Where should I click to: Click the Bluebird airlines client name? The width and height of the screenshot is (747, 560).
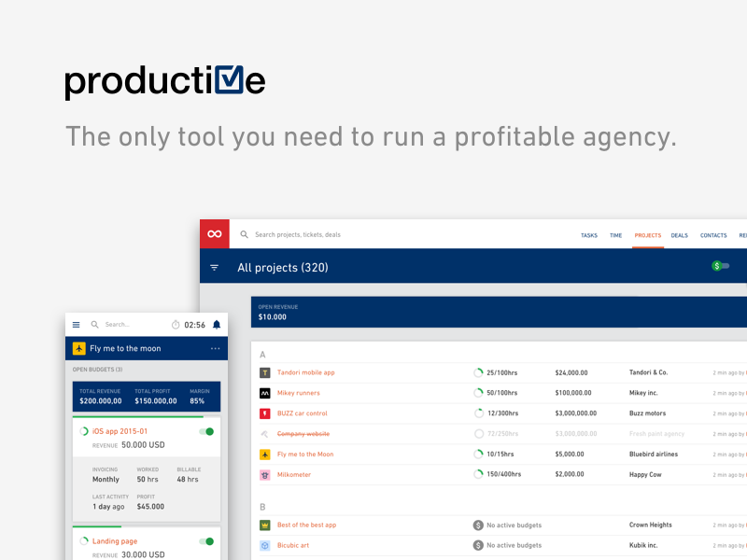(653, 455)
